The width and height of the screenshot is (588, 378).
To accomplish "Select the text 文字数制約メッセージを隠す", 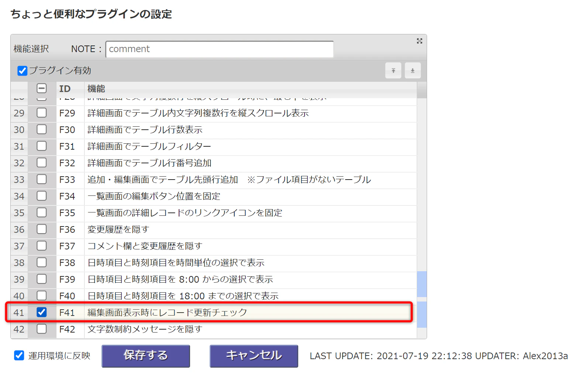I will pos(145,329).
